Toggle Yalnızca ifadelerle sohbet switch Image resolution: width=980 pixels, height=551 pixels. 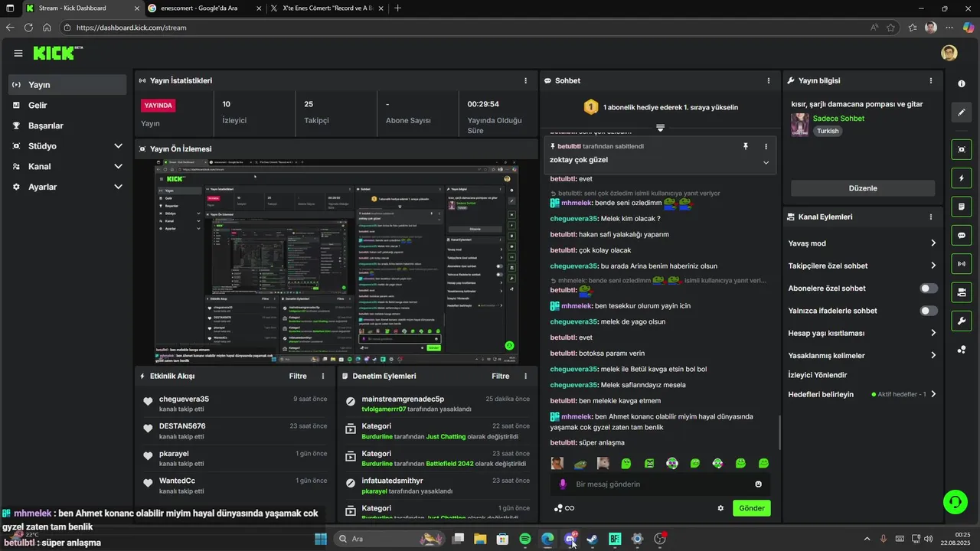[929, 311]
